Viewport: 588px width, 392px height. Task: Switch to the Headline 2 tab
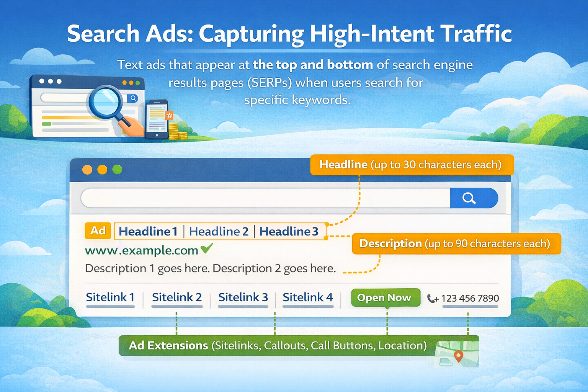[219, 231]
